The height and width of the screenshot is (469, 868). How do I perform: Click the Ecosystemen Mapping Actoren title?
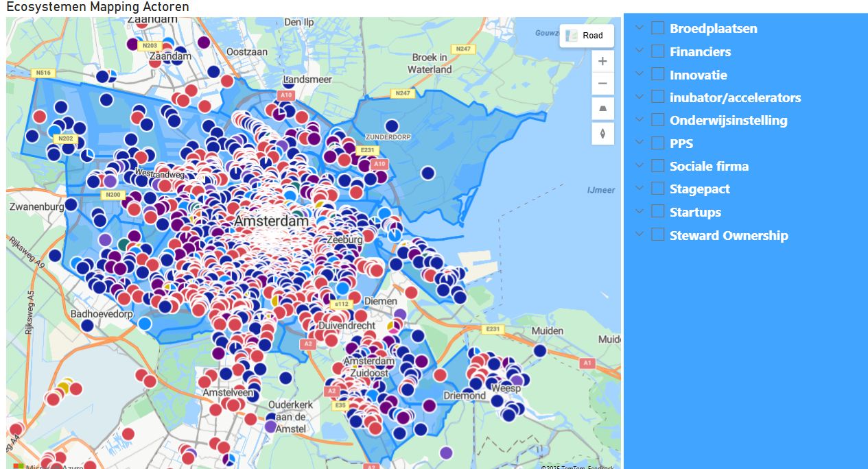(x=97, y=7)
